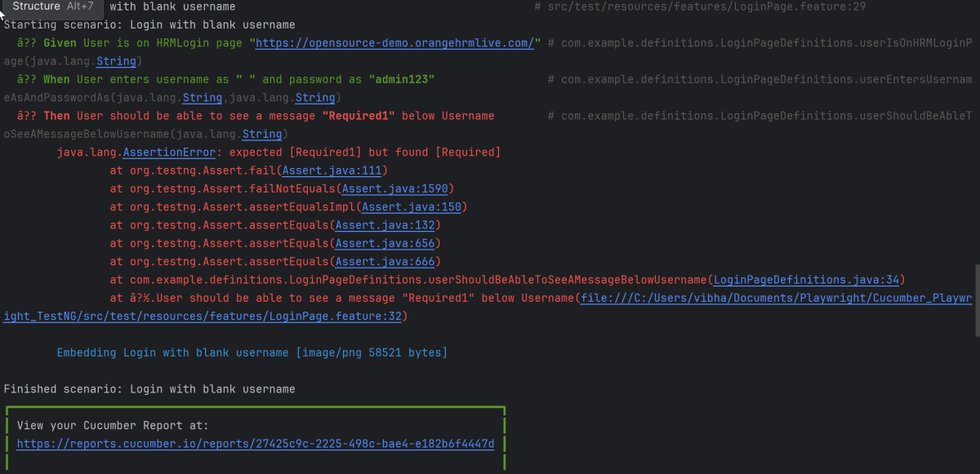Click the 'Finished scenario' output line
The width and height of the screenshot is (980, 474).
pyautogui.click(x=149, y=389)
